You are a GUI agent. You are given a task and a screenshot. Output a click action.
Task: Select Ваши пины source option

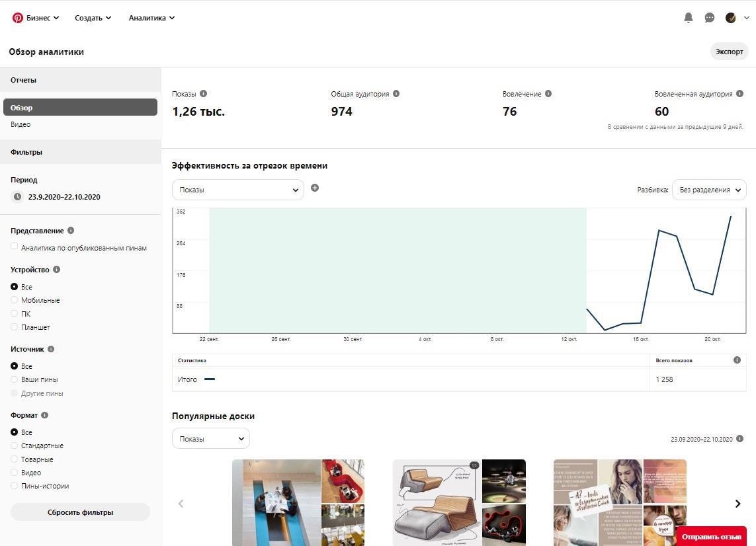click(x=15, y=379)
